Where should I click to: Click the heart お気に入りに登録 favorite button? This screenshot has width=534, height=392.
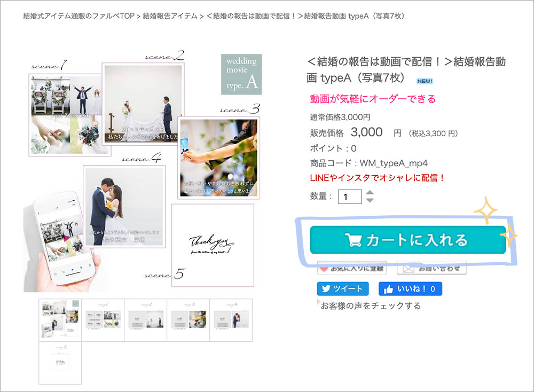(352, 268)
